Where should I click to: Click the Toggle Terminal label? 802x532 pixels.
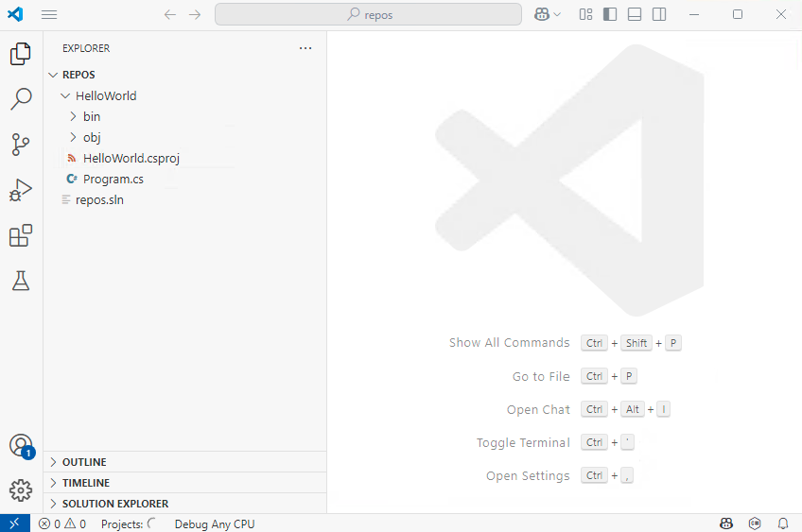(x=523, y=442)
